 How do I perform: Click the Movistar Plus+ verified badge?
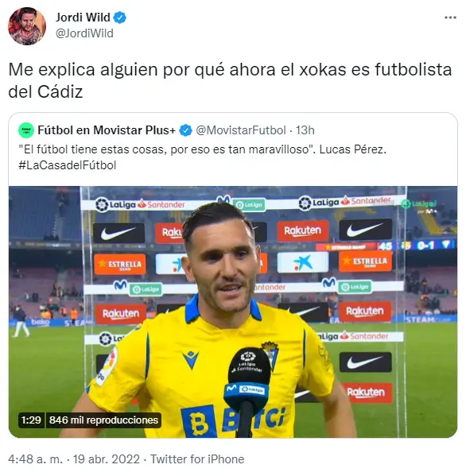[185, 130]
